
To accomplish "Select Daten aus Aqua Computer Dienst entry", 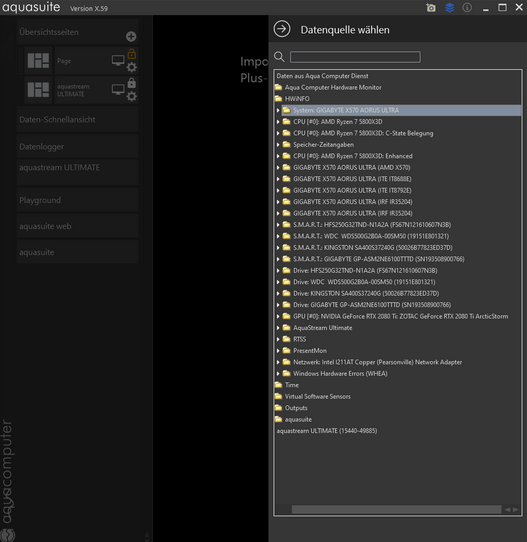I will (x=322, y=76).
